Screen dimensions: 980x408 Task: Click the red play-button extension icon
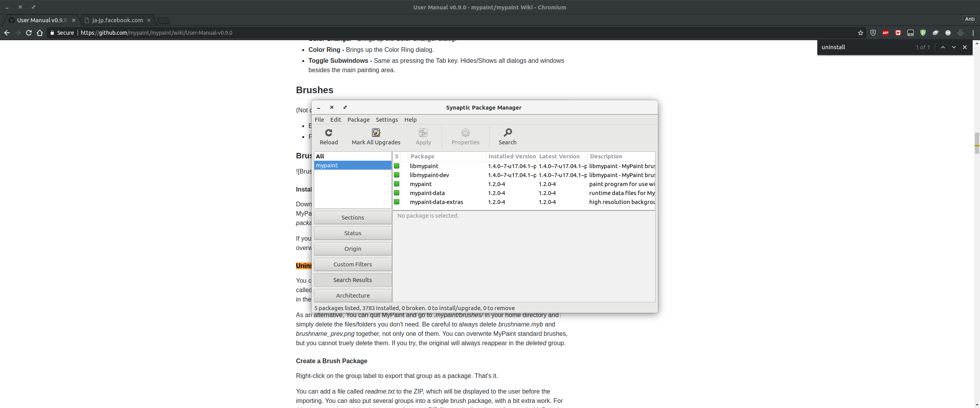tap(898, 33)
